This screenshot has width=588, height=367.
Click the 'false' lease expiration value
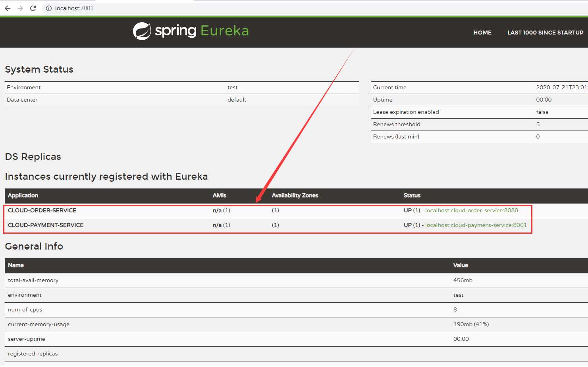click(x=542, y=112)
